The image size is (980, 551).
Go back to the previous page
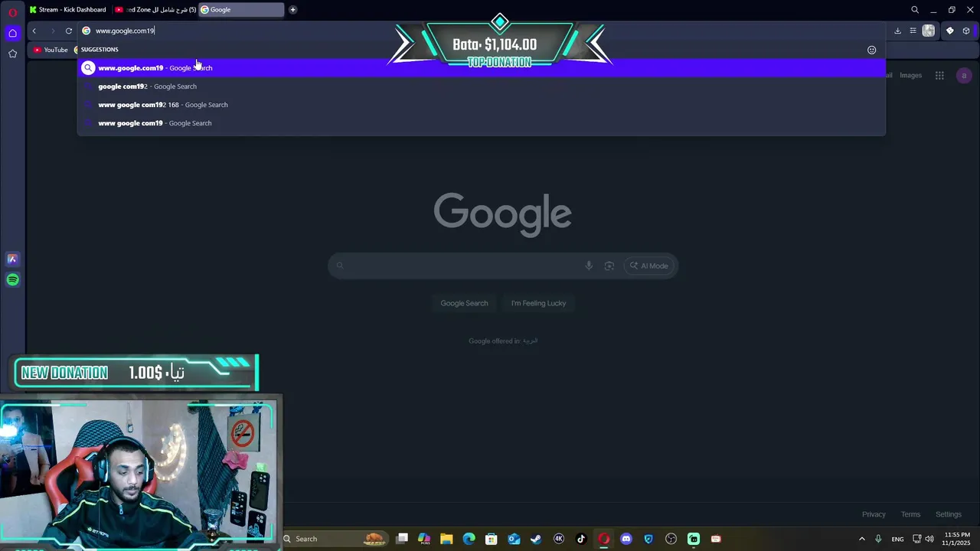[x=34, y=31]
